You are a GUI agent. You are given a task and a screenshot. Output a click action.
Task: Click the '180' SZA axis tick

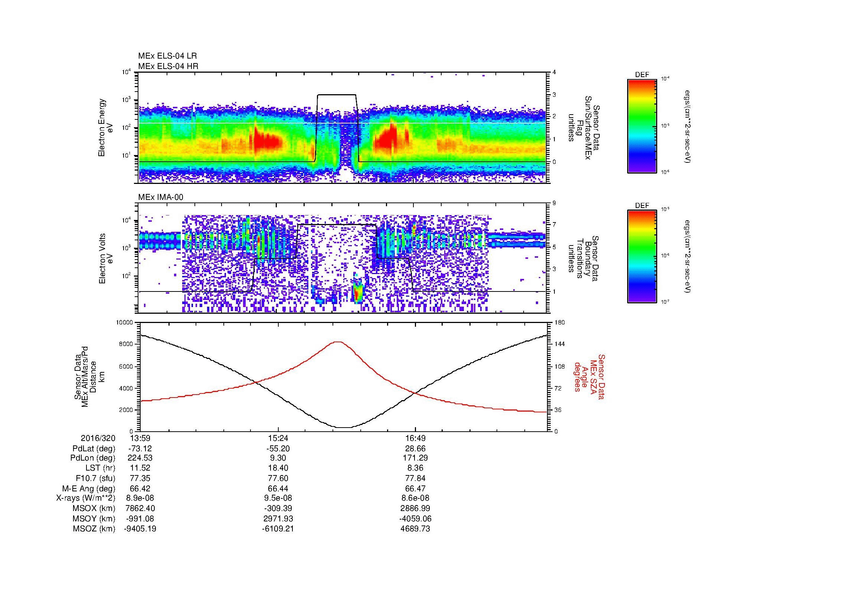[x=560, y=323]
